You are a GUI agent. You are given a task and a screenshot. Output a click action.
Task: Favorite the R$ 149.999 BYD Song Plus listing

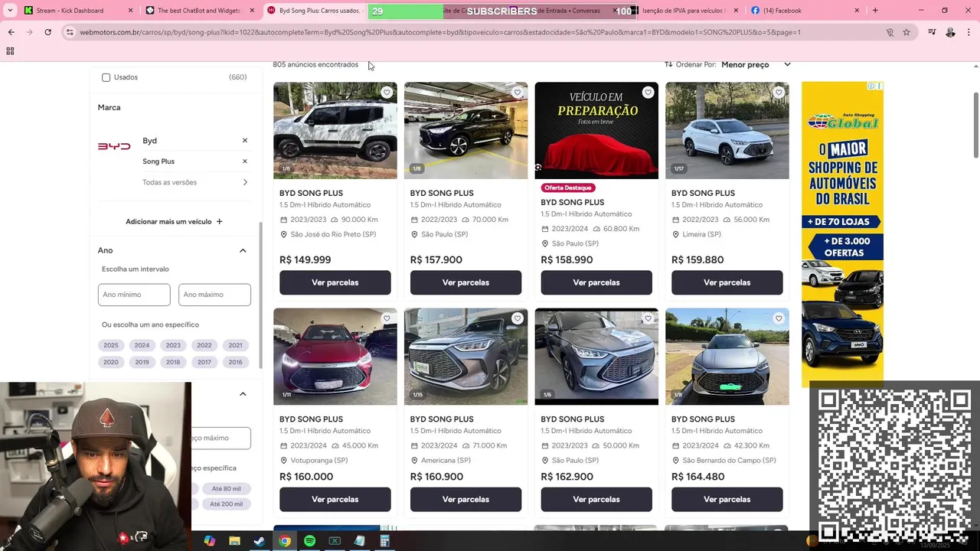[387, 93]
